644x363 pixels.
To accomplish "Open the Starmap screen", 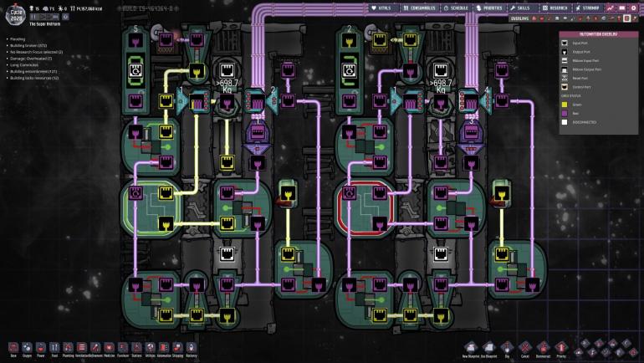I will [588, 8].
